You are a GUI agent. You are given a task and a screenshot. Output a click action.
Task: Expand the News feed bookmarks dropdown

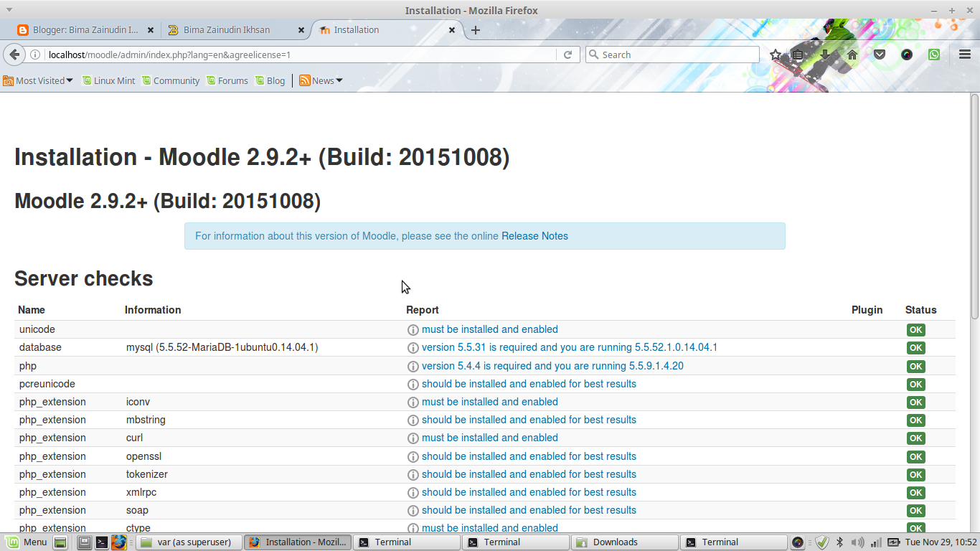tap(321, 80)
